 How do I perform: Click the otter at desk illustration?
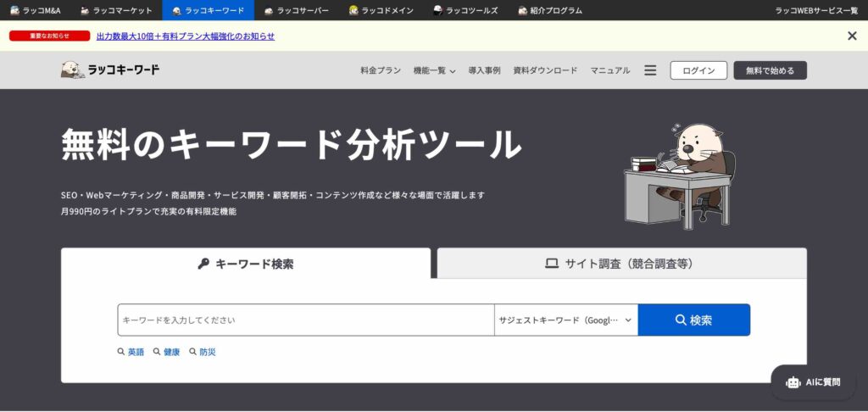(x=681, y=176)
